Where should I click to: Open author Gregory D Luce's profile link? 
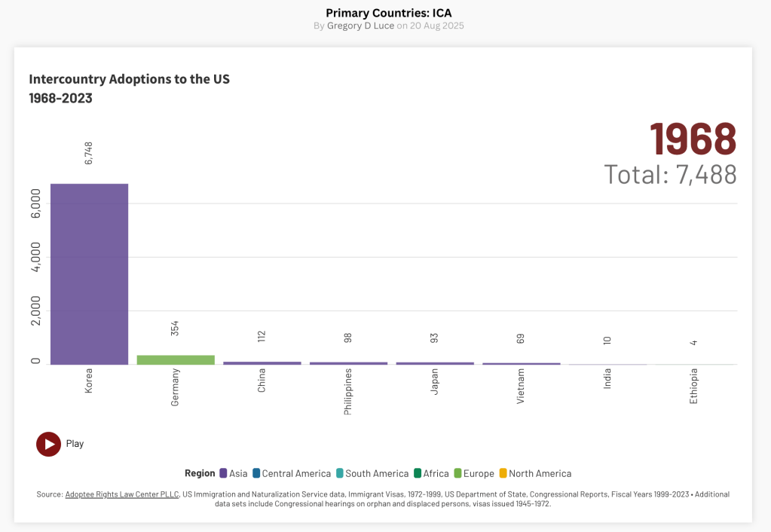coord(360,26)
